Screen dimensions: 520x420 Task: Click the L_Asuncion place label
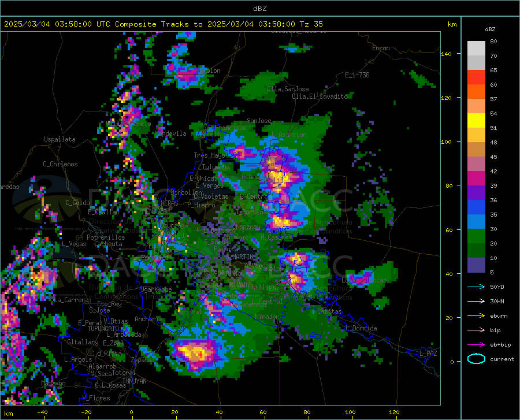pyautogui.click(x=289, y=135)
